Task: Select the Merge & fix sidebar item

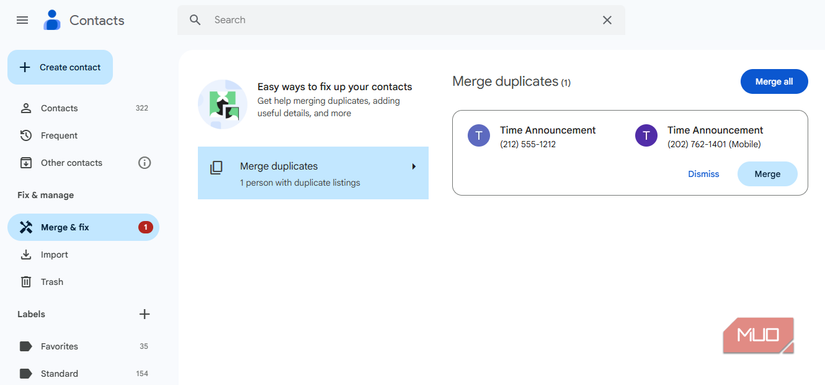Action: (x=83, y=227)
